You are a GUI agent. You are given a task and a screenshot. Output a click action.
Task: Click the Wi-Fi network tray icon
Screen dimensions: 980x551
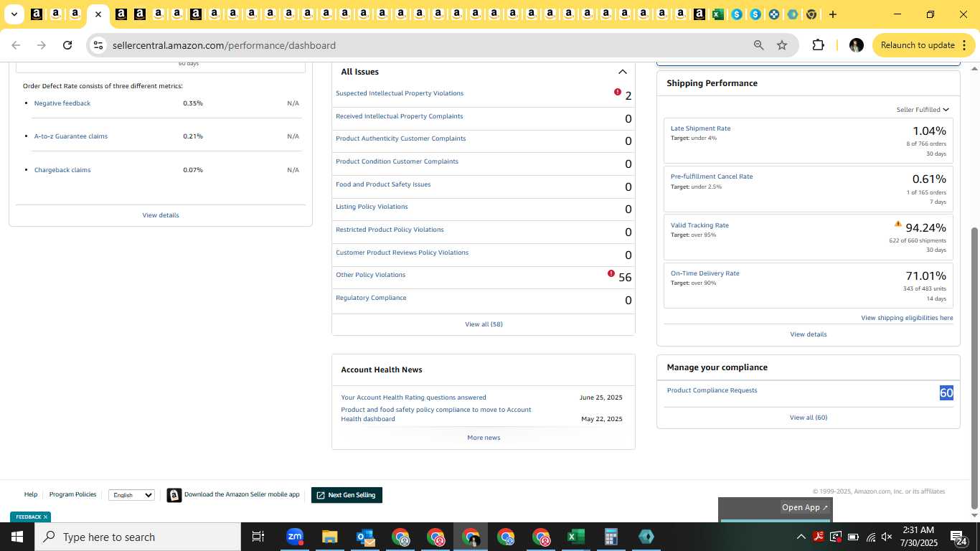pyautogui.click(x=870, y=537)
